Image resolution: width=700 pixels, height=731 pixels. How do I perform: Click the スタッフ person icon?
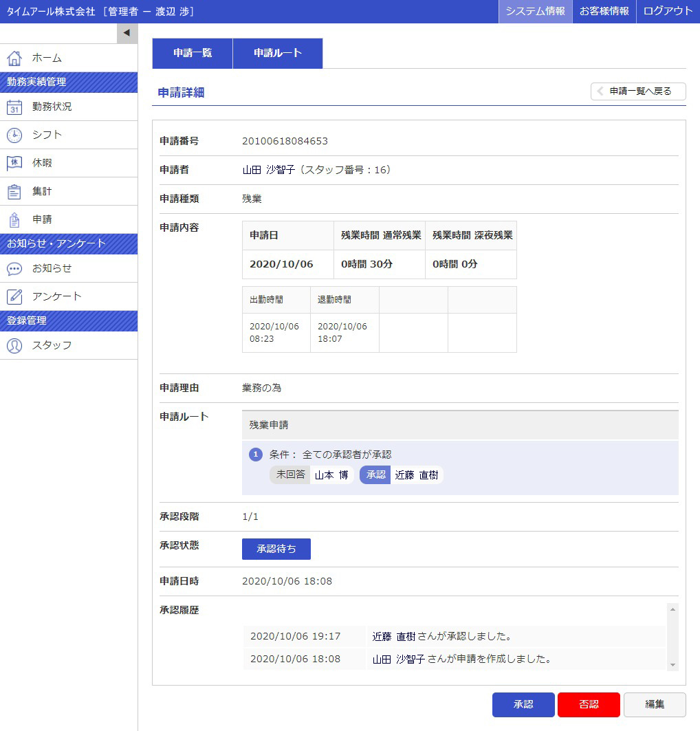coord(14,345)
